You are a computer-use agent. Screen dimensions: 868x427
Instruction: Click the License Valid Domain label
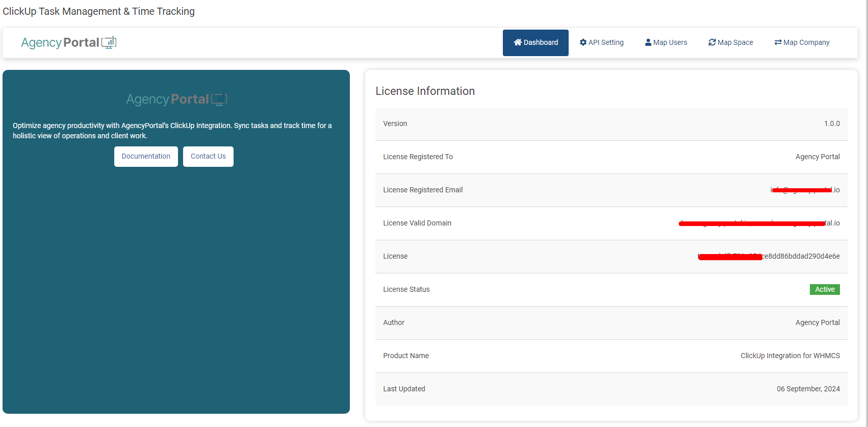pyautogui.click(x=417, y=223)
